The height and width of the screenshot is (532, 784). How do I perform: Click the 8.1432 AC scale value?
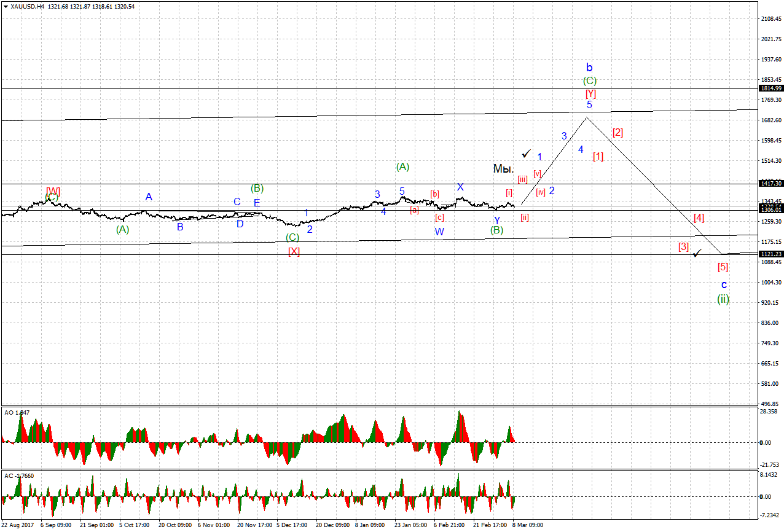pyautogui.click(x=770, y=474)
